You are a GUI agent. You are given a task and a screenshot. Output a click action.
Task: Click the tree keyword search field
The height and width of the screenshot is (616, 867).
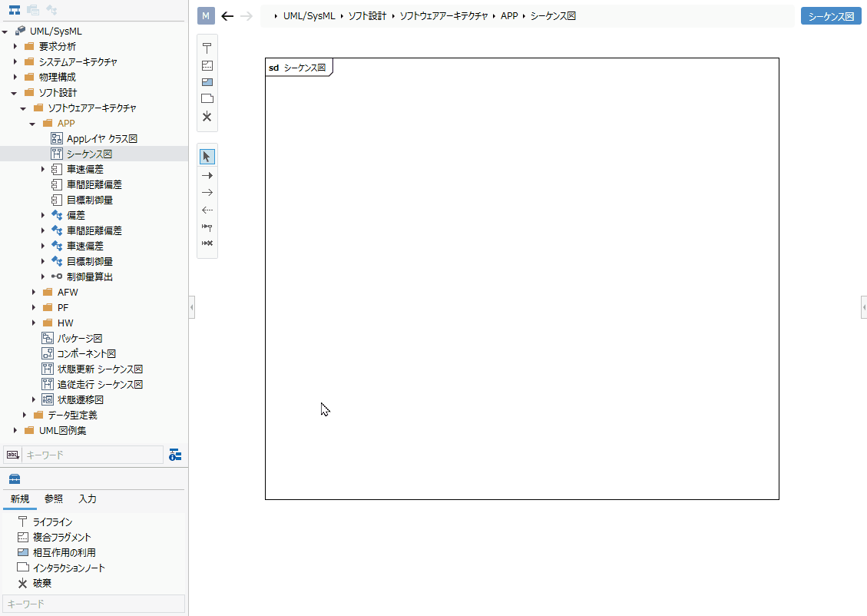pyautogui.click(x=92, y=455)
